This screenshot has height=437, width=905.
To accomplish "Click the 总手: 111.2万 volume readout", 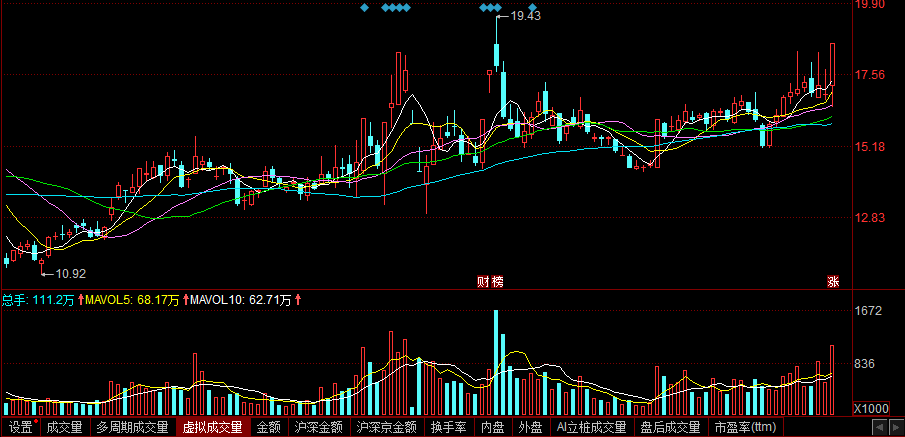I will point(38,300).
